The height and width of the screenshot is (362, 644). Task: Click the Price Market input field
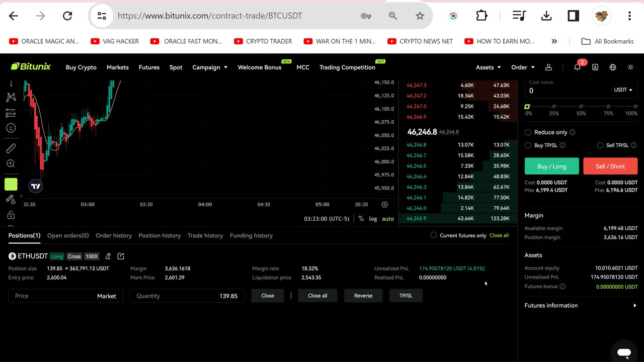(65, 296)
